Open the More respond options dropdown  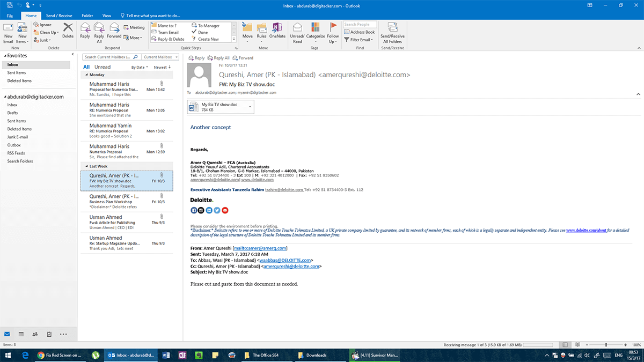point(134,38)
